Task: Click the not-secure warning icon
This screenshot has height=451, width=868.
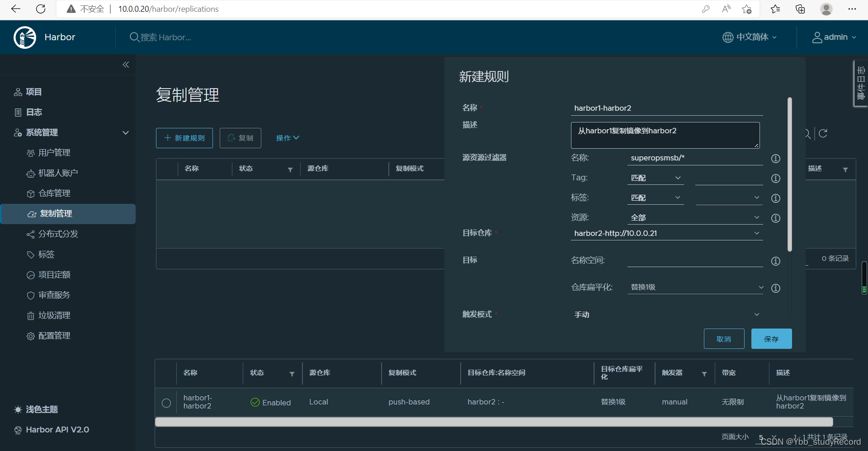Action: pyautogui.click(x=71, y=9)
